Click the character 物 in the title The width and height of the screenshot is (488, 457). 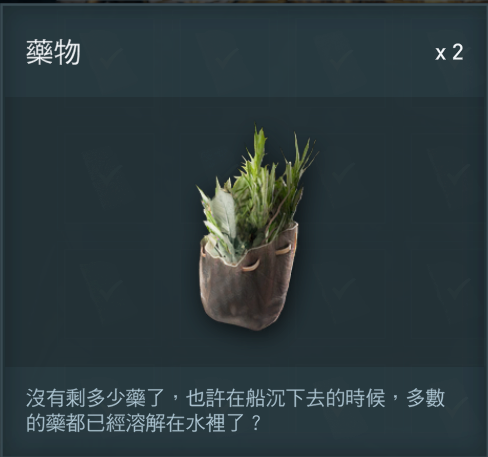pos(67,53)
